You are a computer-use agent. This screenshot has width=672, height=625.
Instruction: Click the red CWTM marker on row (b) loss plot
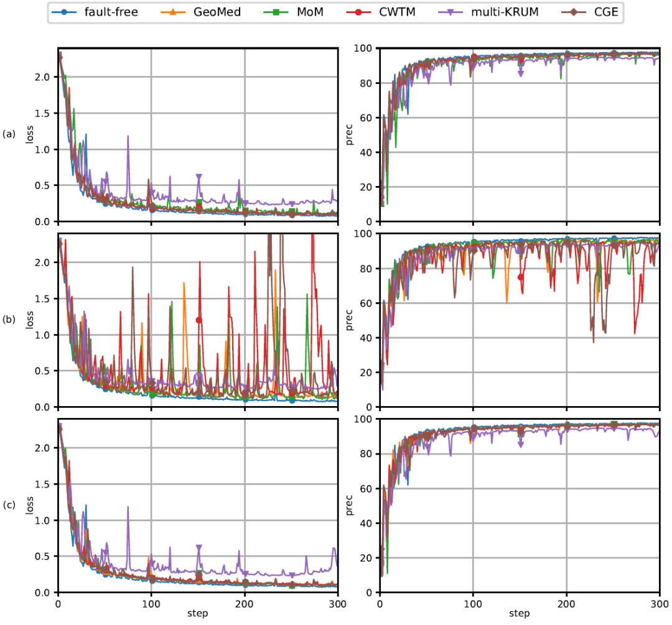199,320
